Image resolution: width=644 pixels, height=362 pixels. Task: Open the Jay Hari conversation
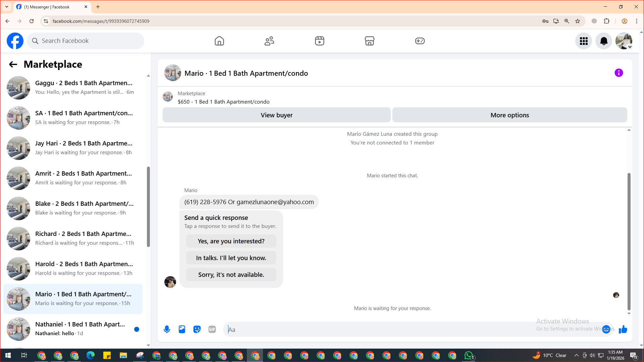73,148
